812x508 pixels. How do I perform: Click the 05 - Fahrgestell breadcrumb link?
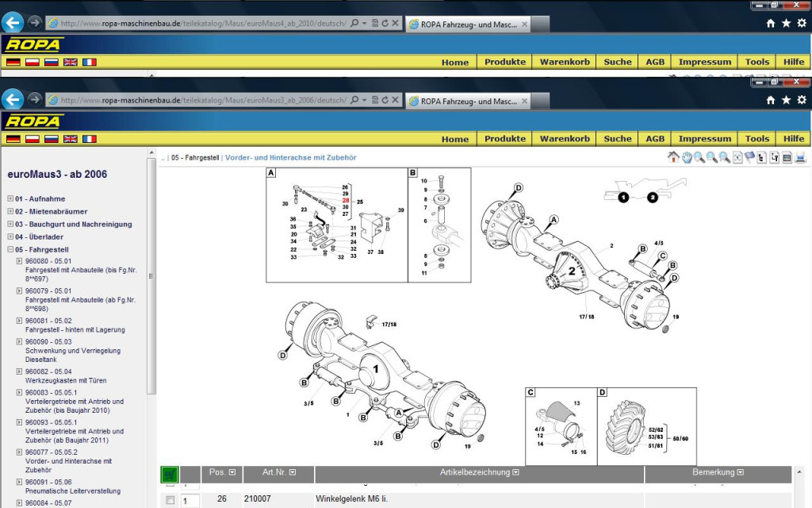(195, 158)
